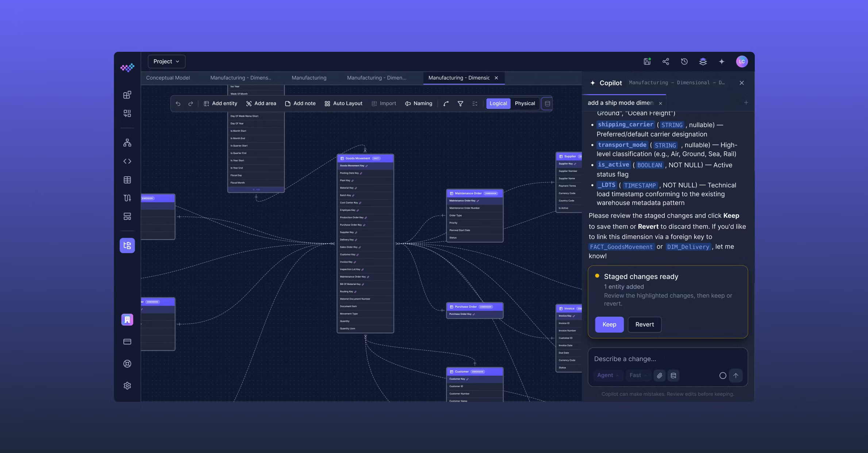Switch to the Conceptual Model tab

pyautogui.click(x=168, y=78)
